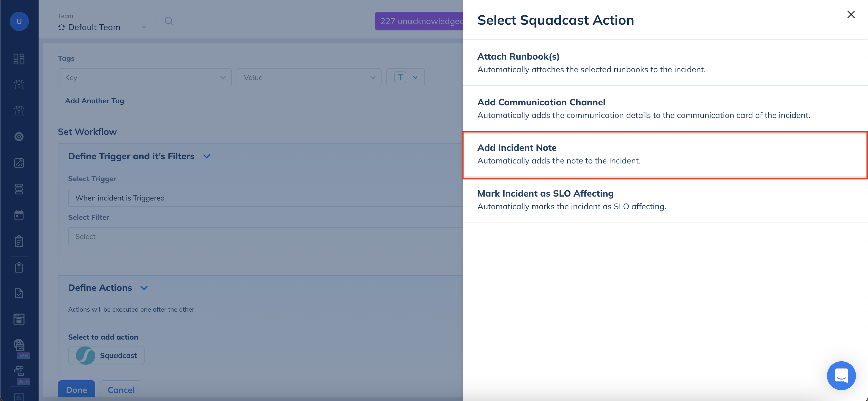Click the Squadcast logo icon

coord(86,355)
